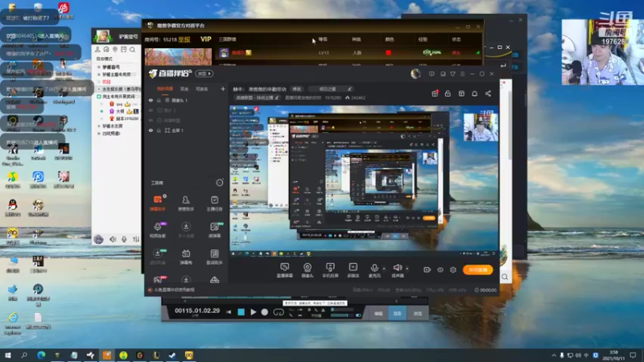This screenshot has height=362, width=644.
Task: Expand the 驴酱壹号 channel tree node
Action: [x=99, y=67]
